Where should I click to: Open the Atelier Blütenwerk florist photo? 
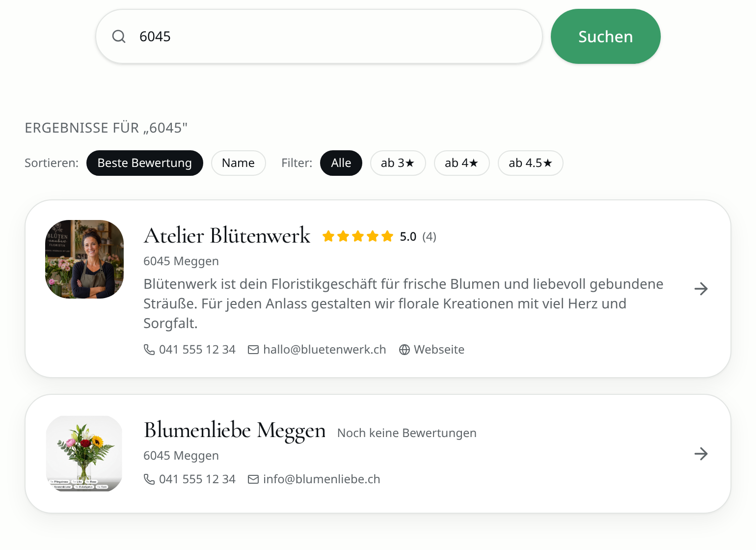pos(84,259)
